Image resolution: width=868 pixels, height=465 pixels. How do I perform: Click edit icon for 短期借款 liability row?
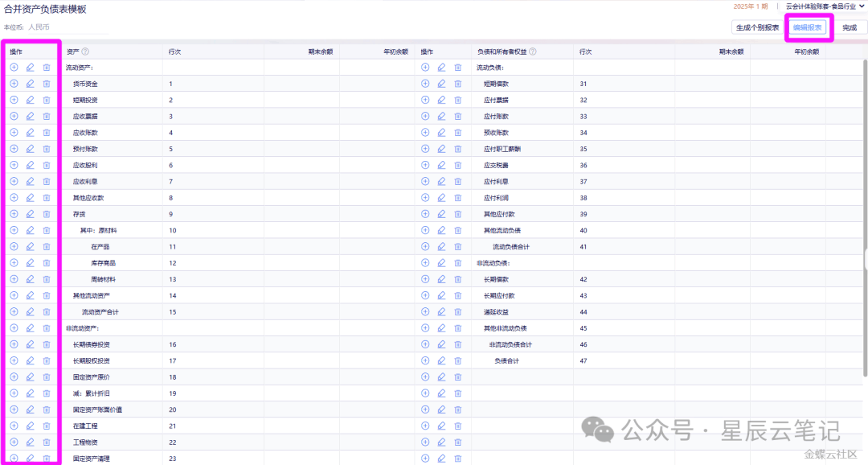pyautogui.click(x=441, y=84)
